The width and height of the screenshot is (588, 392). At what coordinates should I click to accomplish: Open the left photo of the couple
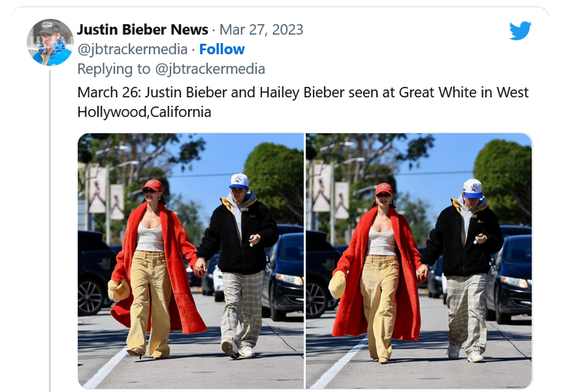[x=191, y=261]
